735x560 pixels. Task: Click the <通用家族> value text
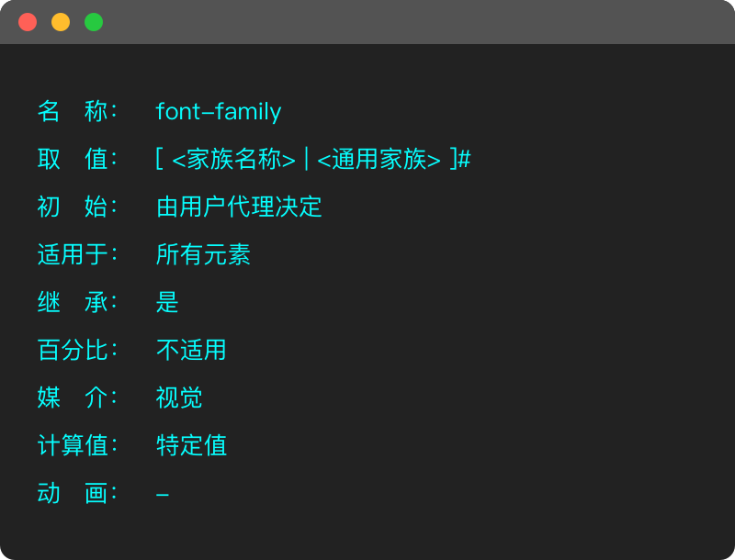pos(379,160)
